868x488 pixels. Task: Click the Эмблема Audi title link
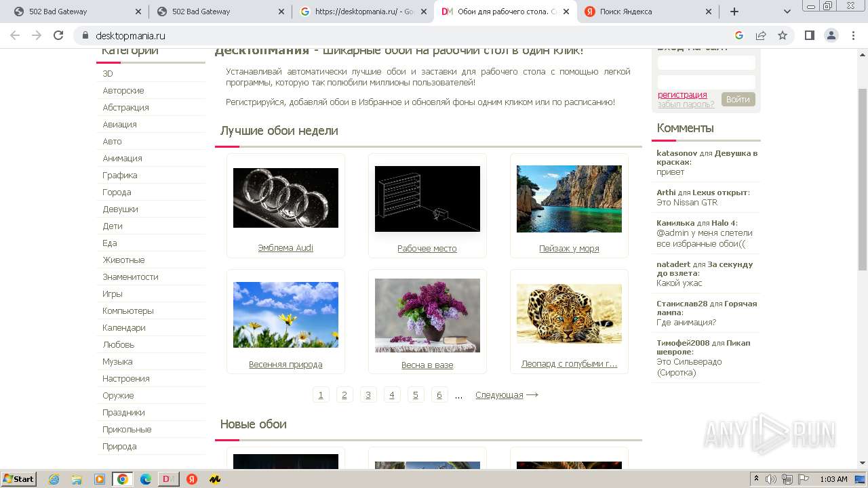tap(285, 248)
